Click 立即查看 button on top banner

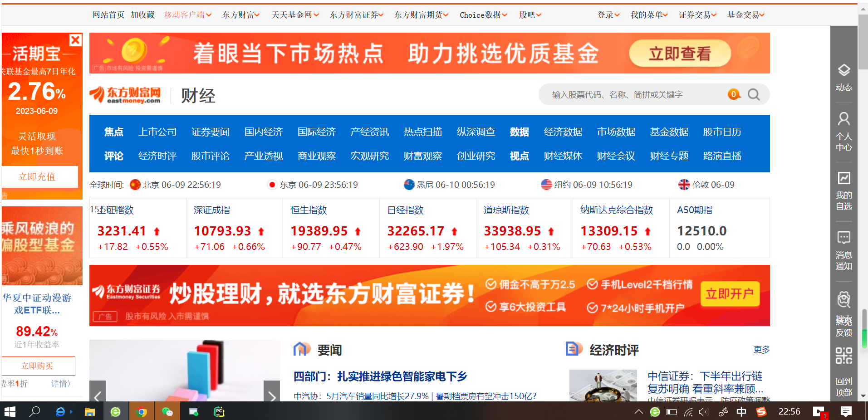pos(680,54)
